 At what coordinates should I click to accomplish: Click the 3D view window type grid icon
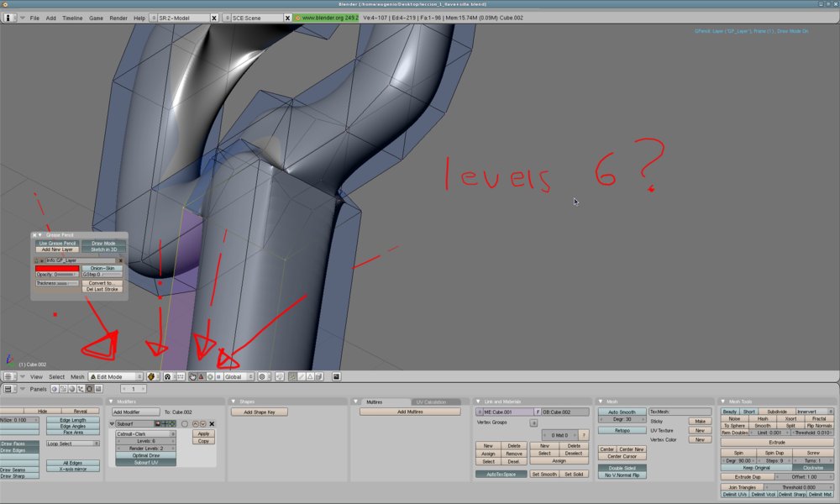pos(8,376)
